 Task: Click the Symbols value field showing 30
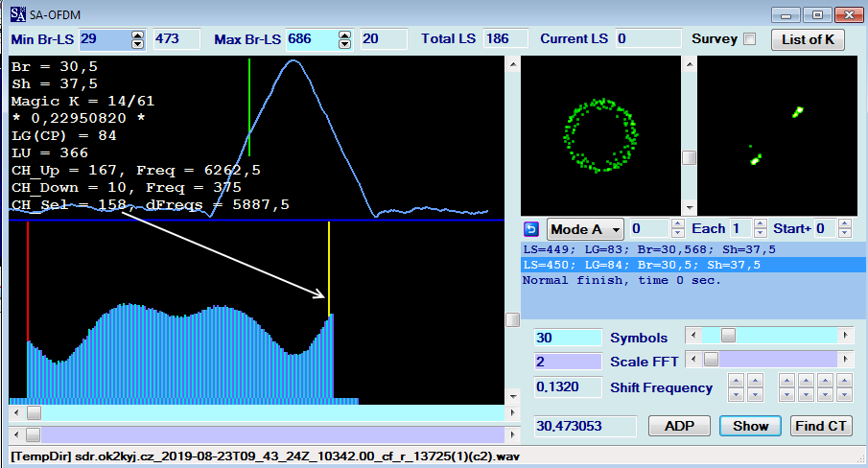point(568,338)
